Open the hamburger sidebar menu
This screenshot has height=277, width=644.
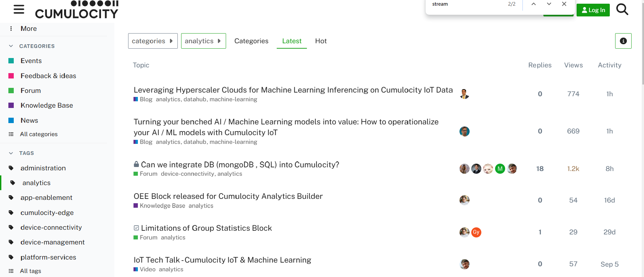pos(19,9)
